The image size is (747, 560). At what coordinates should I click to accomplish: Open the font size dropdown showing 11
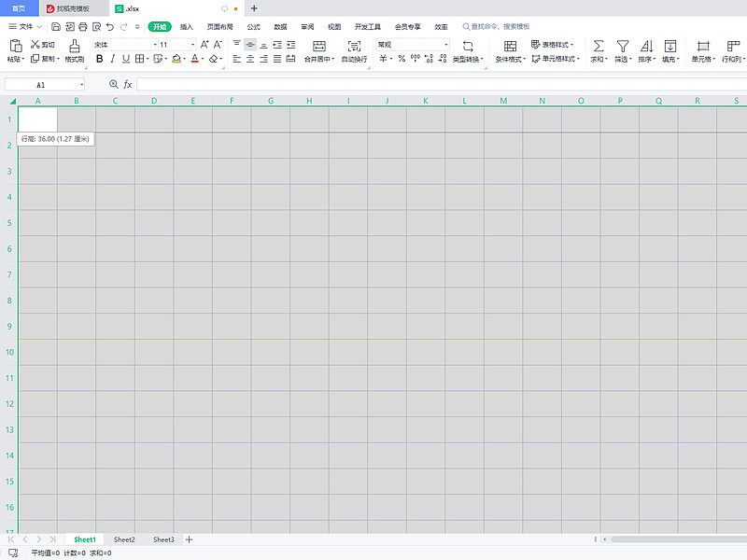click(193, 44)
